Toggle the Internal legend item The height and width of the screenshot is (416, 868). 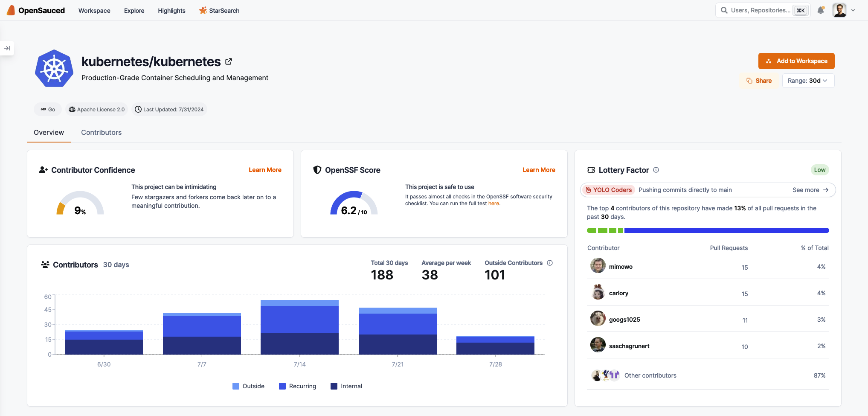tap(346, 386)
